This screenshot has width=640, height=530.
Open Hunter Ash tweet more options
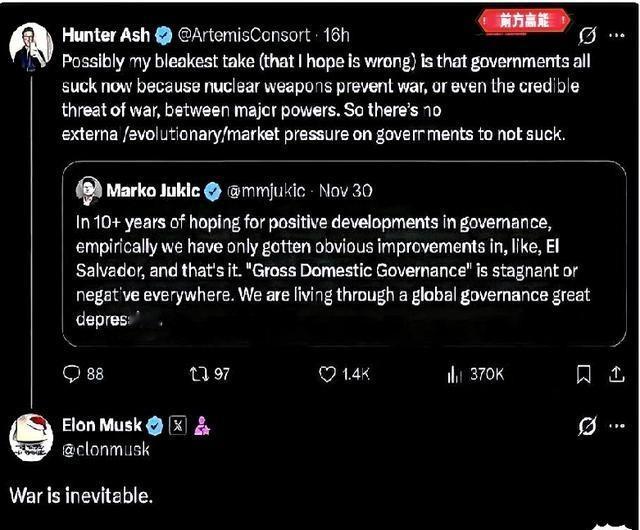[618, 35]
